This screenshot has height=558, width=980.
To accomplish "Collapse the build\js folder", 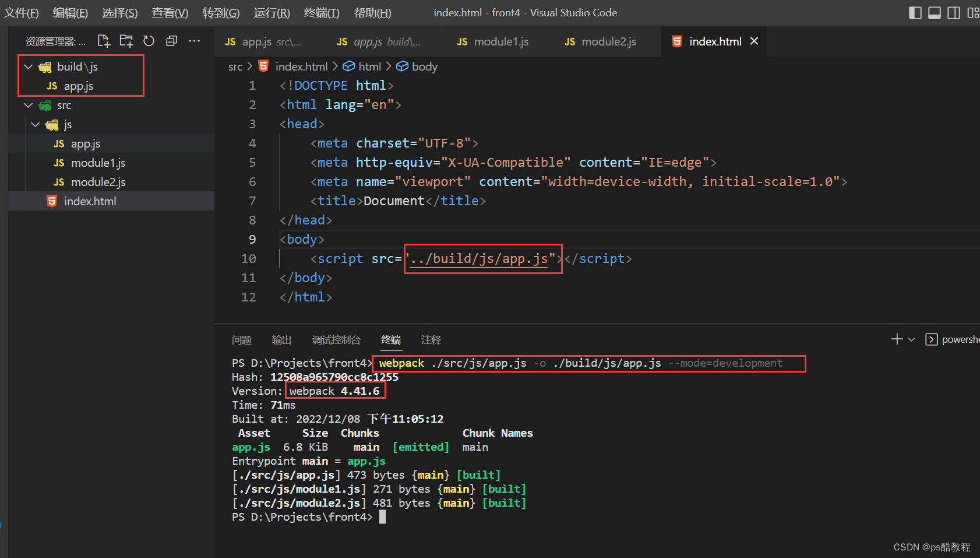I will [28, 66].
